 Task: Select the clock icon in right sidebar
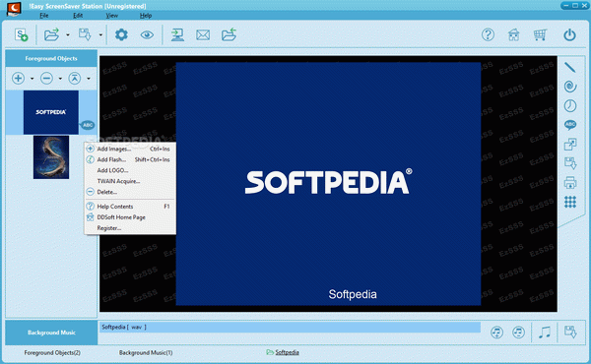tap(570, 106)
